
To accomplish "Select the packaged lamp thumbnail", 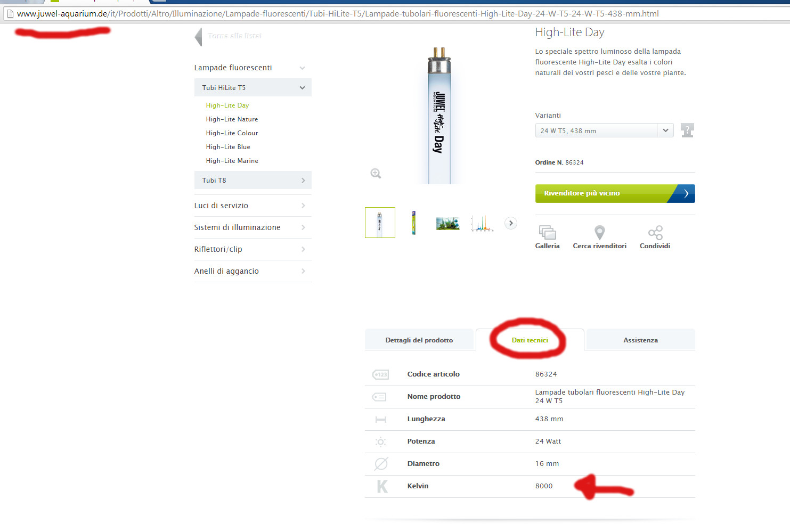I will tap(413, 223).
